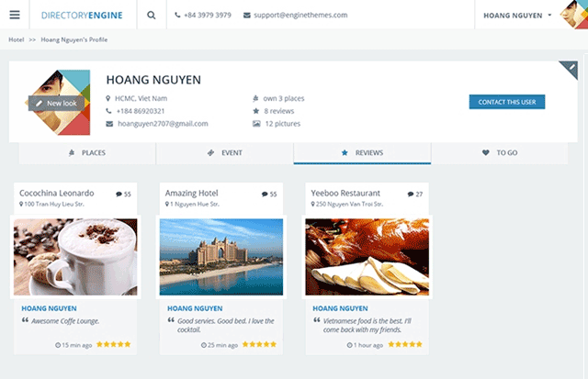This screenshot has height=379, width=588.
Task: Click the own 3 places icon
Action: click(255, 98)
